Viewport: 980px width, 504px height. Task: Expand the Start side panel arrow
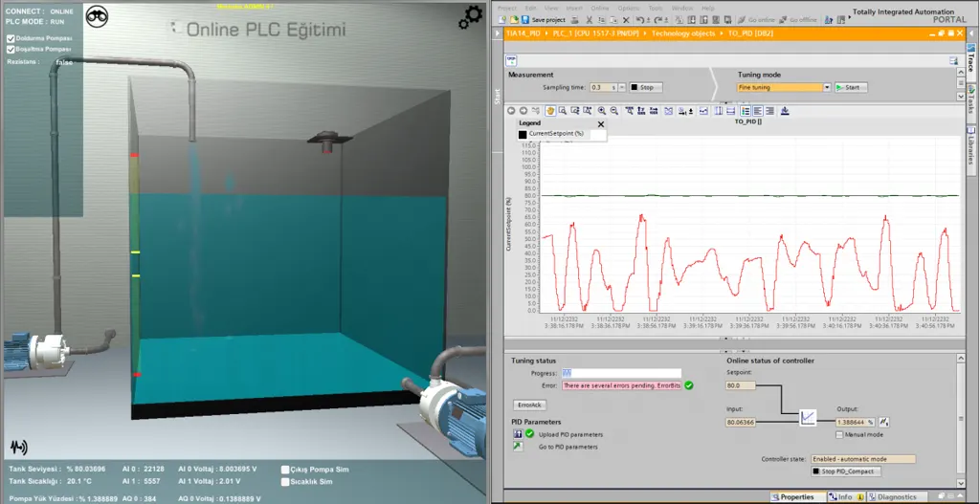click(498, 33)
